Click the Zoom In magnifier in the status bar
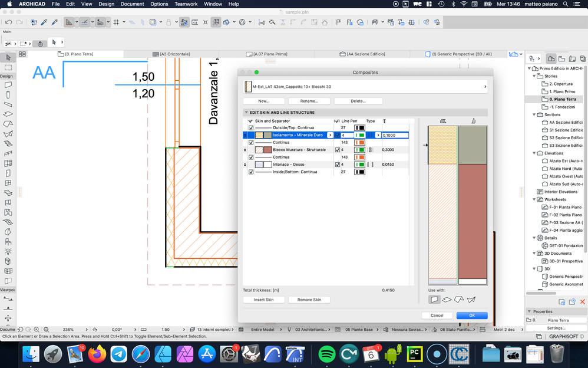The height and width of the screenshot is (368, 588). 37,330
